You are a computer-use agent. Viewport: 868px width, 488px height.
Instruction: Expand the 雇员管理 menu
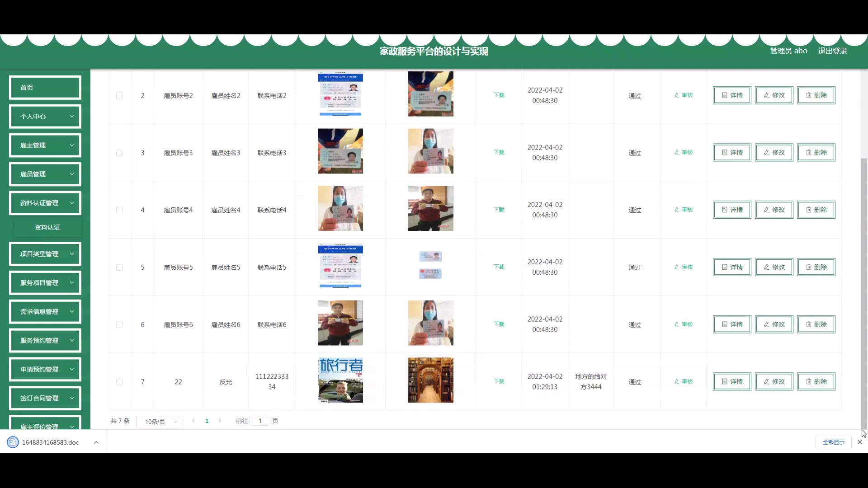45,174
